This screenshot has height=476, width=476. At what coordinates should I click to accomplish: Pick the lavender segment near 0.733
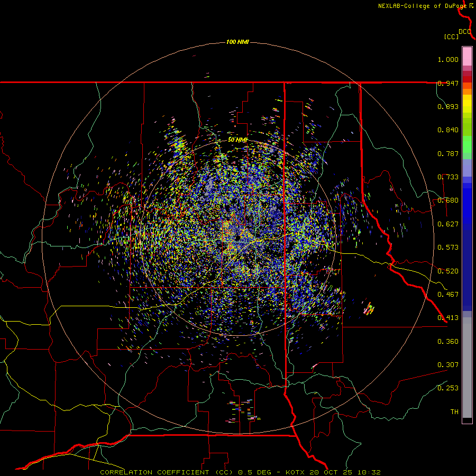click(x=467, y=168)
